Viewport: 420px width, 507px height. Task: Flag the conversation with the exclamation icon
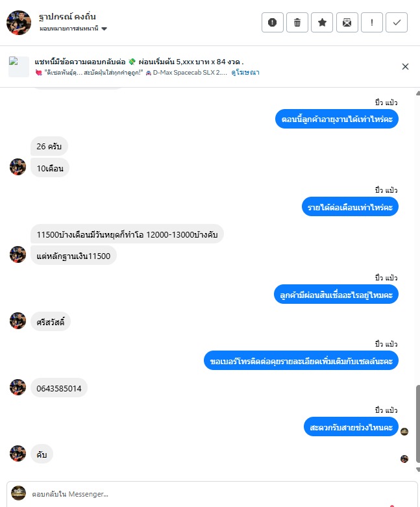(372, 22)
